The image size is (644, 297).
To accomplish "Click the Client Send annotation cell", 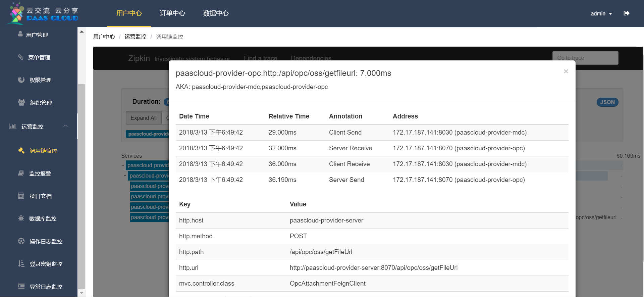I will pyautogui.click(x=345, y=133).
